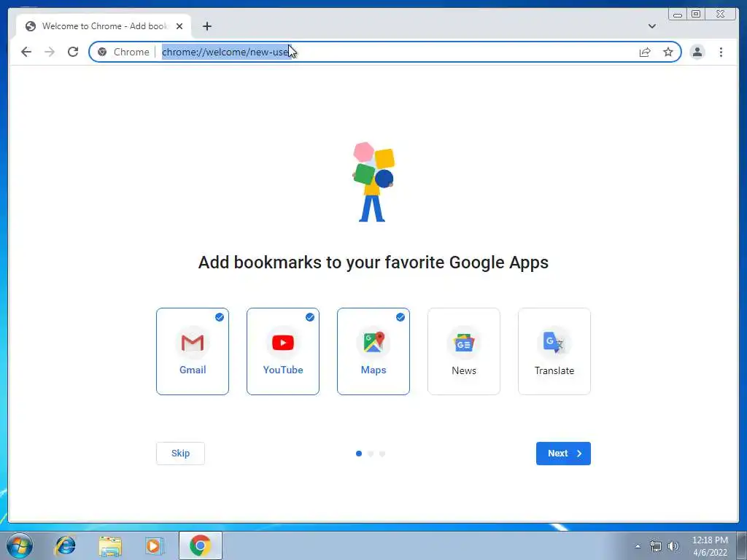Open the volume speaker tray icon
This screenshot has height=560, width=747.
(x=673, y=546)
